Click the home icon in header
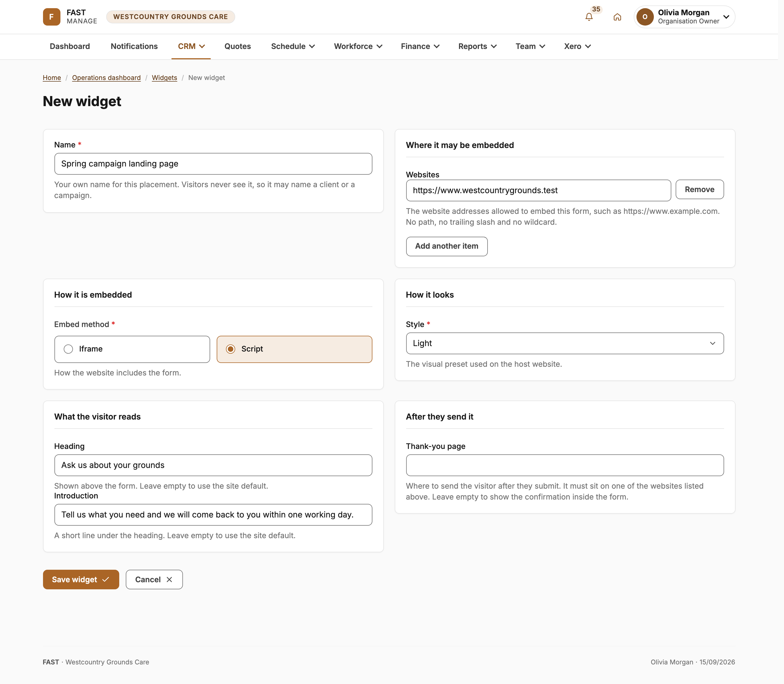The height and width of the screenshot is (684, 784). click(617, 17)
